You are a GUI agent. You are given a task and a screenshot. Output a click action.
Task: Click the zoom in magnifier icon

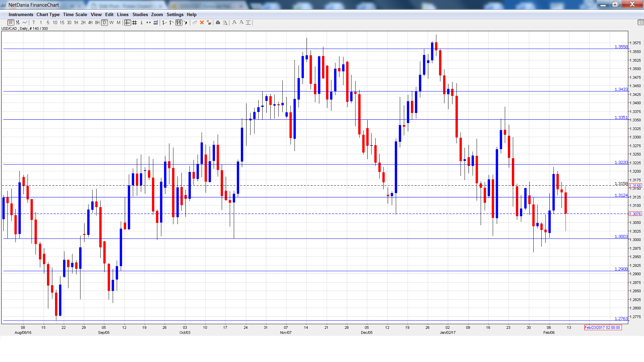pyautogui.click(x=234, y=23)
